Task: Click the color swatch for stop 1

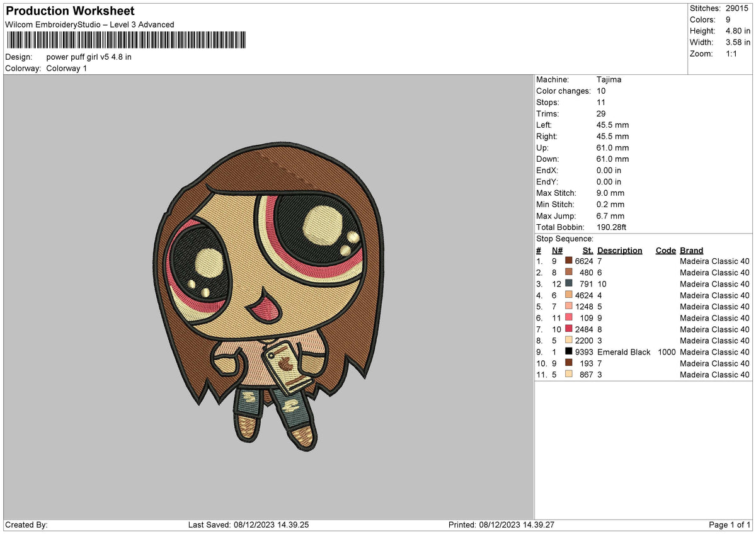Action: point(568,261)
